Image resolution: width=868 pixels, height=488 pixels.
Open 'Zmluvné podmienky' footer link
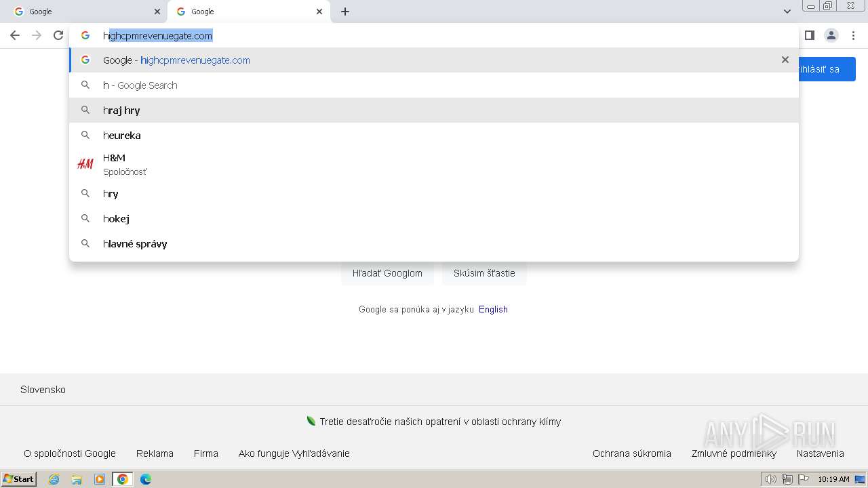(734, 453)
